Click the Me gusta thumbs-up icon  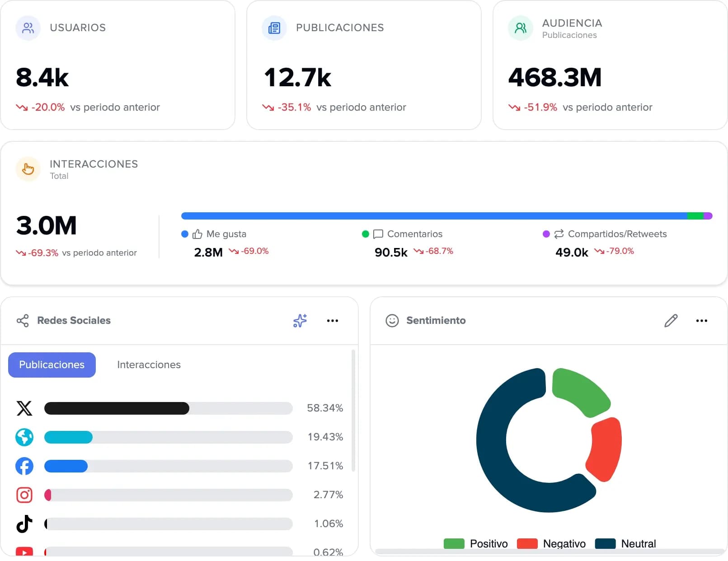click(197, 234)
